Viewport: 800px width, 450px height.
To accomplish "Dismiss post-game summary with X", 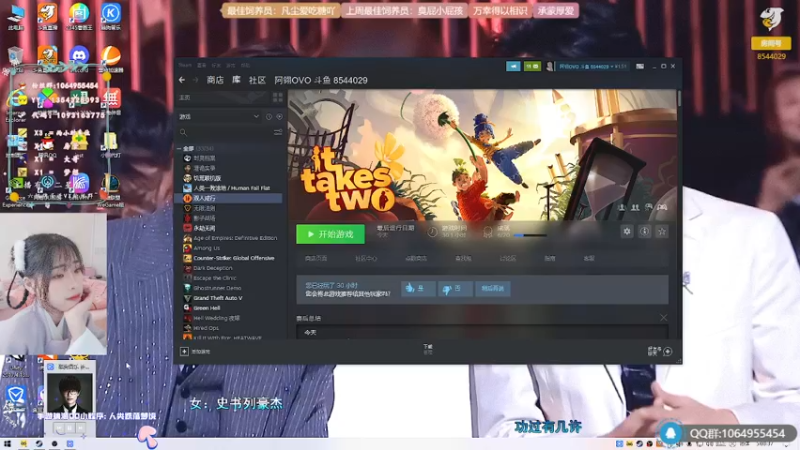I will [663, 317].
